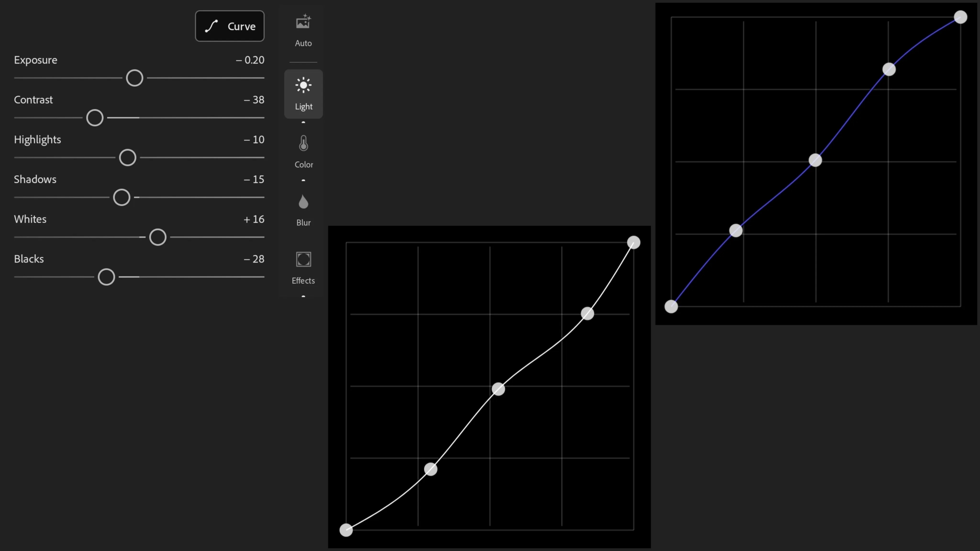Viewport: 980px width, 551px height.
Task: Open the Blur panel droplet icon
Action: tap(303, 202)
